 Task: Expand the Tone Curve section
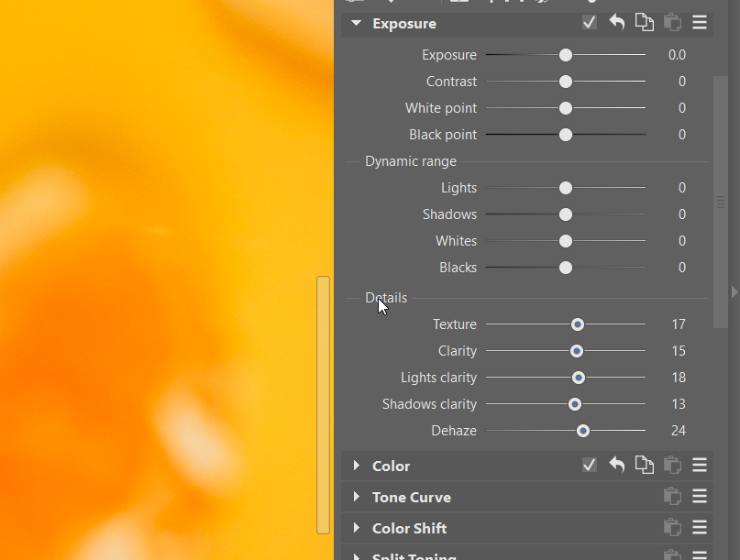click(356, 497)
